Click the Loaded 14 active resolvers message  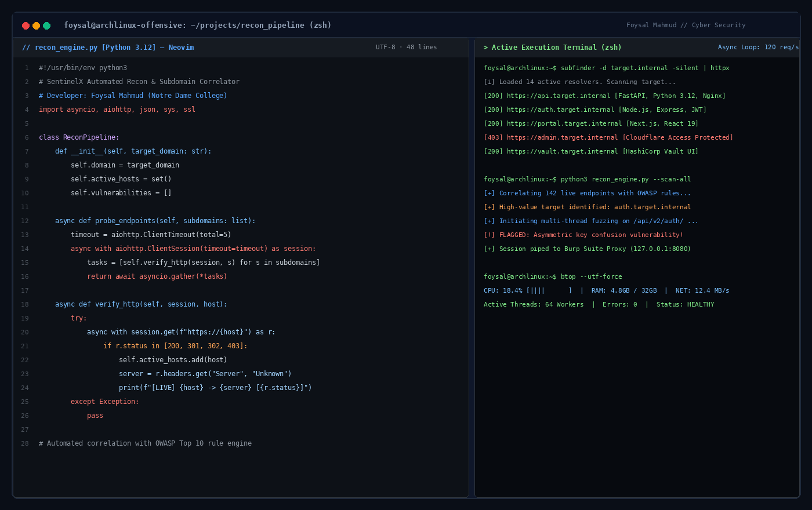579,82
